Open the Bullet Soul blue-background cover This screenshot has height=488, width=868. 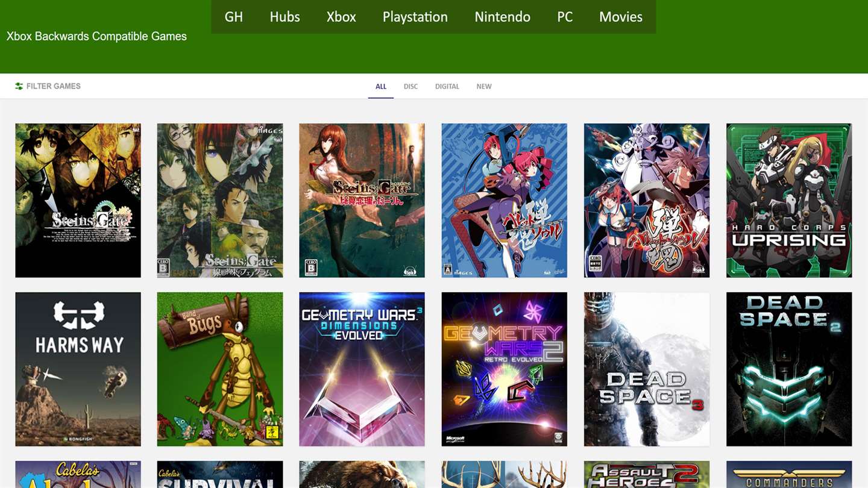(504, 201)
